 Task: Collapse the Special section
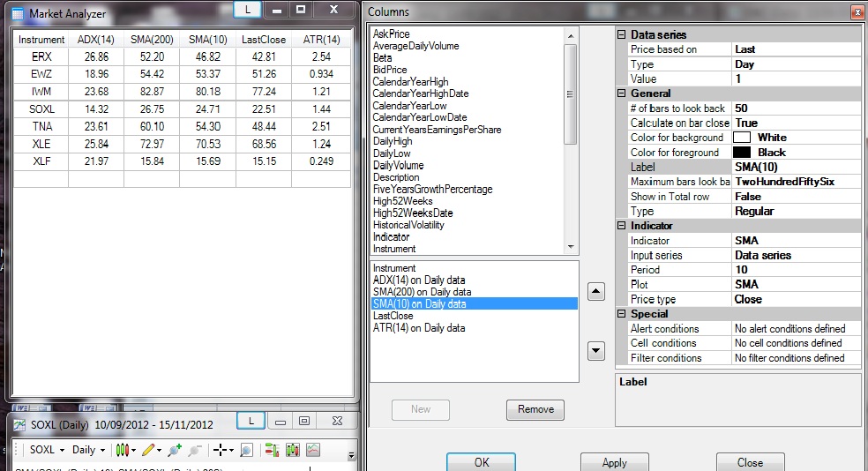(622, 313)
